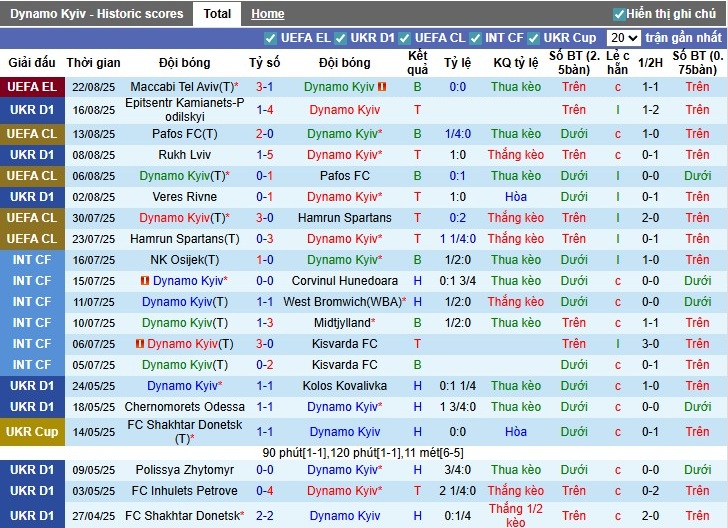Open the 20 recent matches dropdown
The height and width of the screenshot is (528, 728).
coord(624,38)
